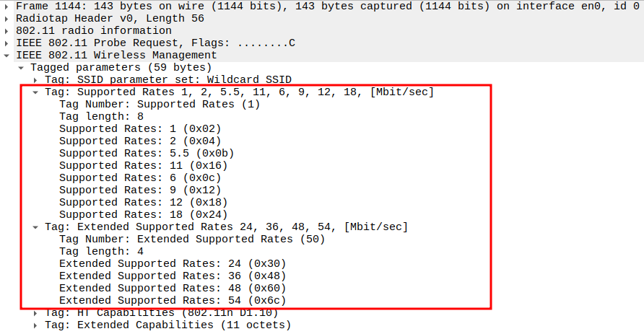The image size is (644, 334).
Task: Collapse the Tagged parameters (59 bytes) node
Action: (x=22, y=67)
